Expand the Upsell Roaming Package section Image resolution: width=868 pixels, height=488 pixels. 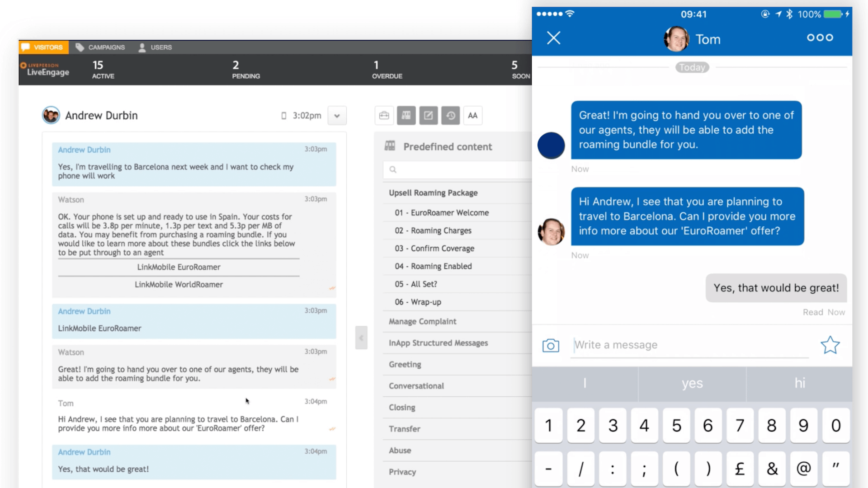433,192
